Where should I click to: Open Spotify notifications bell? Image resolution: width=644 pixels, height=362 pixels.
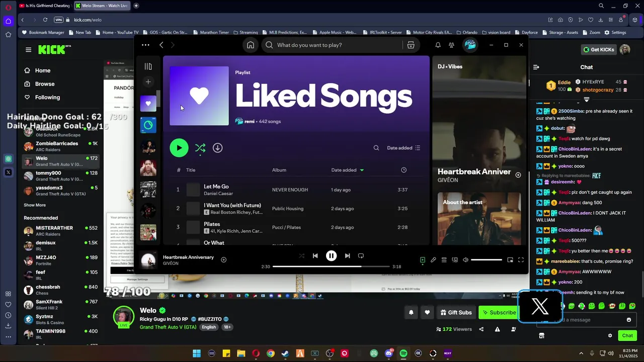pyautogui.click(x=438, y=45)
